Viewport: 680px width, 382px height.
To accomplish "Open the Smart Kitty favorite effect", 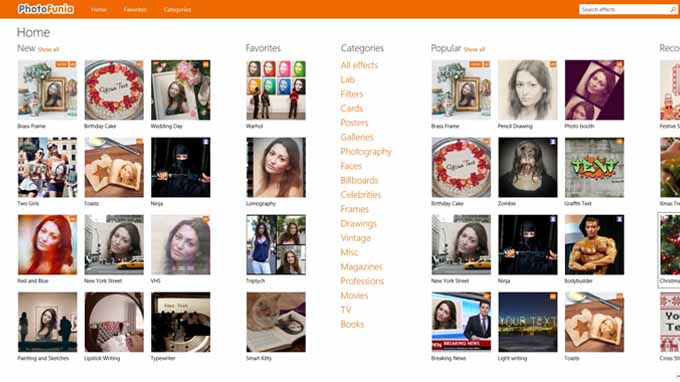I will (276, 322).
